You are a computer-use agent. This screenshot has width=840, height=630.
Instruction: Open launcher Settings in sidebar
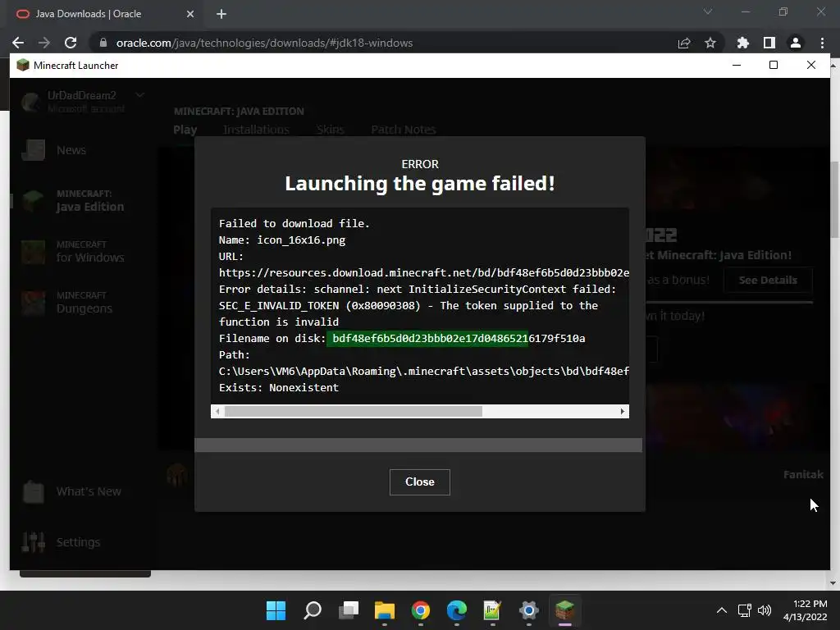coord(62,542)
